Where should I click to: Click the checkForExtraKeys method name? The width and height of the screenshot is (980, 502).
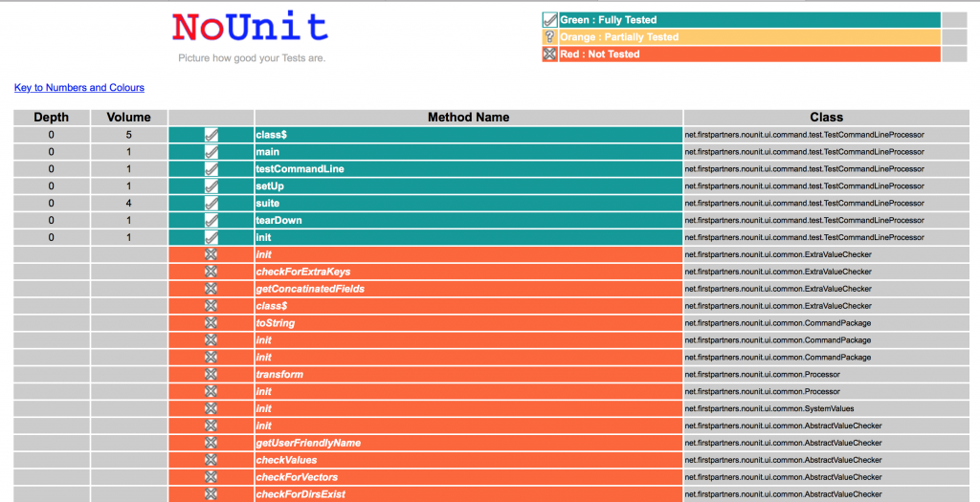(x=303, y=272)
